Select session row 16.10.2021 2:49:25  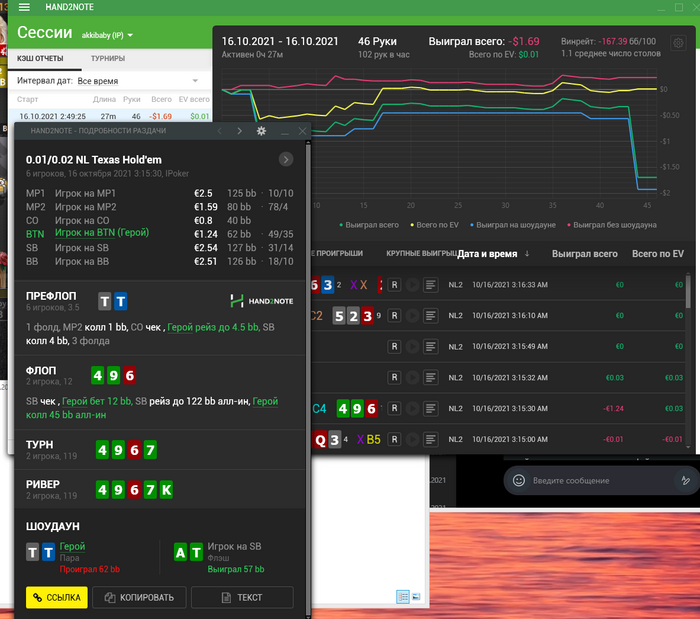point(110,116)
